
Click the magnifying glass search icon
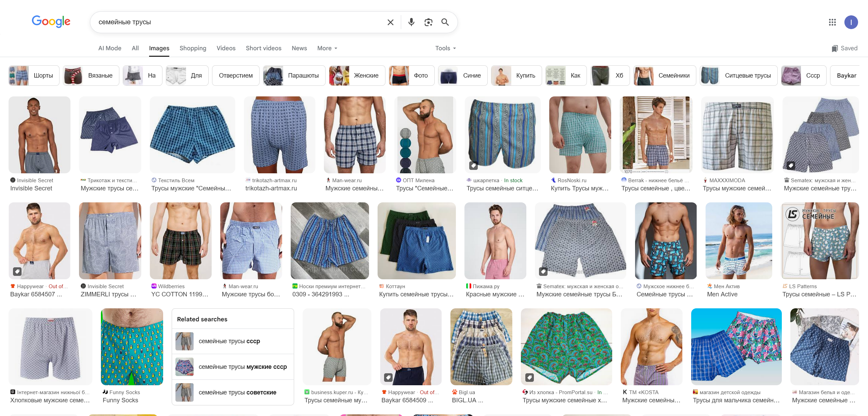(x=445, y=22)
